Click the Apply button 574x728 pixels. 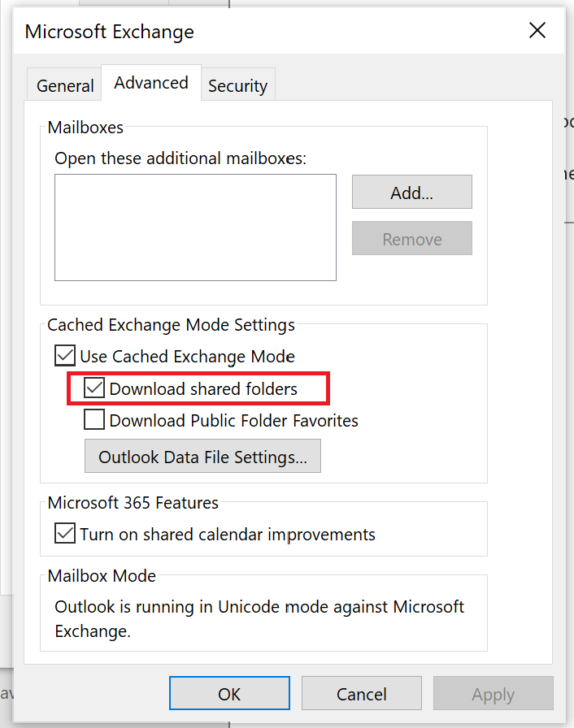coord(493,693)
